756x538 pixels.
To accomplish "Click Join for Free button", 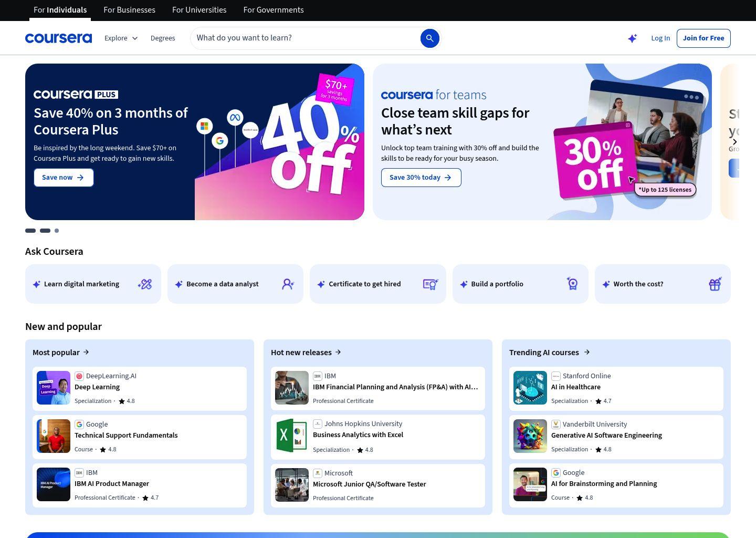I will coord(703,38).
